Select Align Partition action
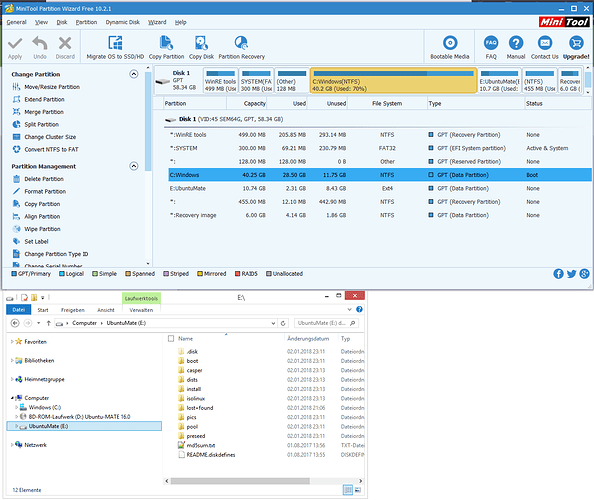 coord(42,216)
